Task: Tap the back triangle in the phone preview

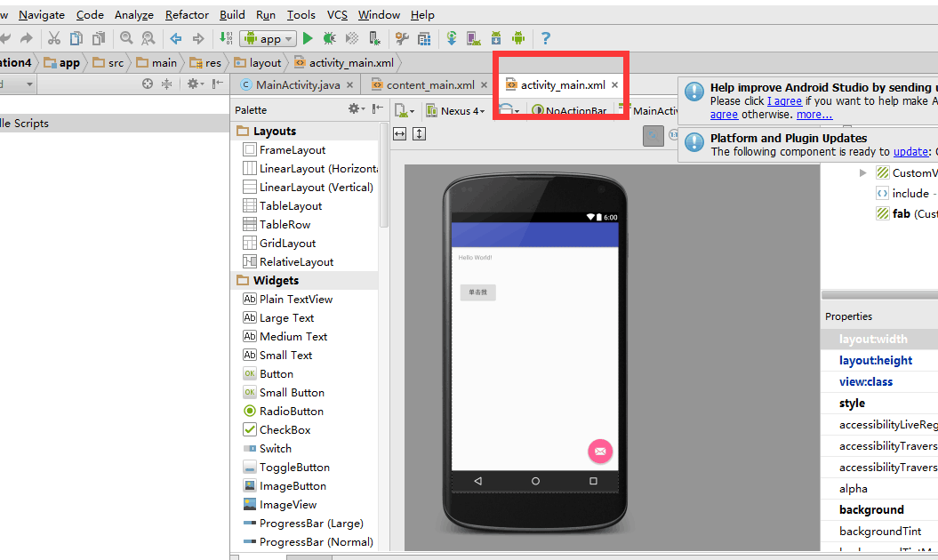Action: (x=477, y=481)
